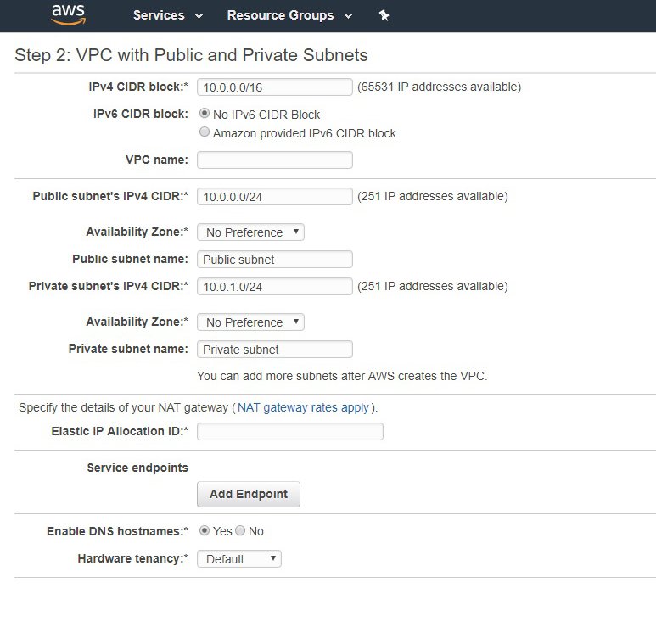Open the Resource Groups menu
656x644 pixels.
[288, 15]
